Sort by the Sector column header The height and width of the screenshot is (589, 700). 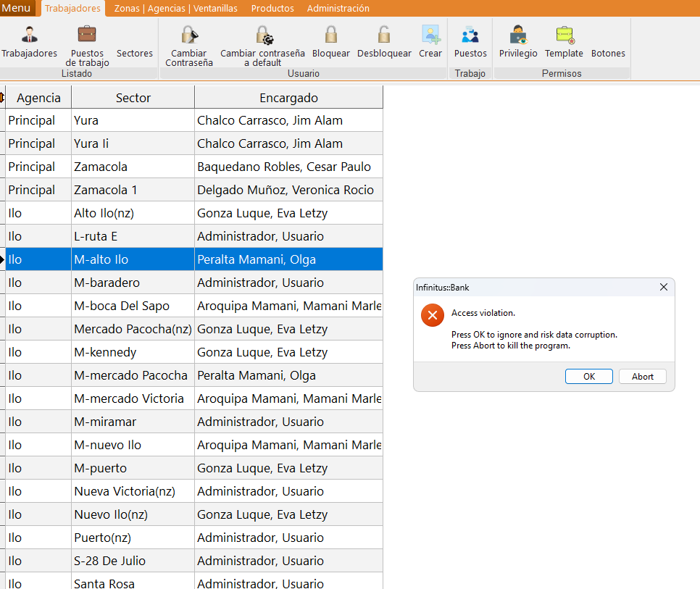pos(133,98)
